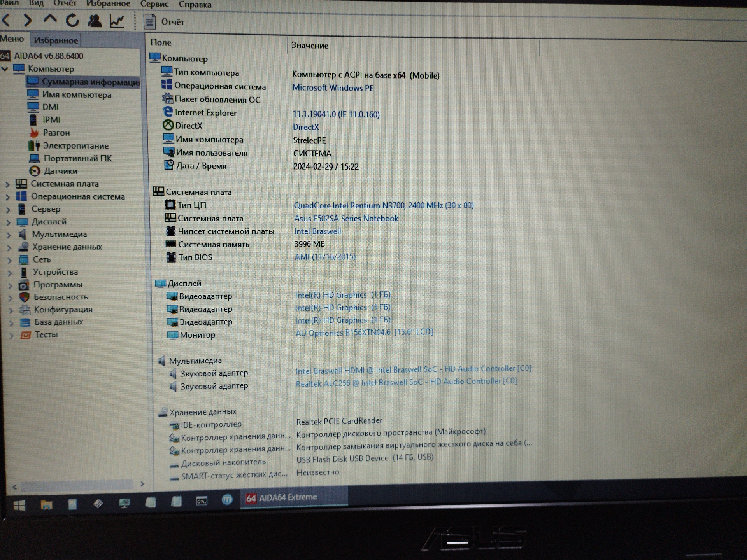Expand the Дисплей tree node

(8, 222)
